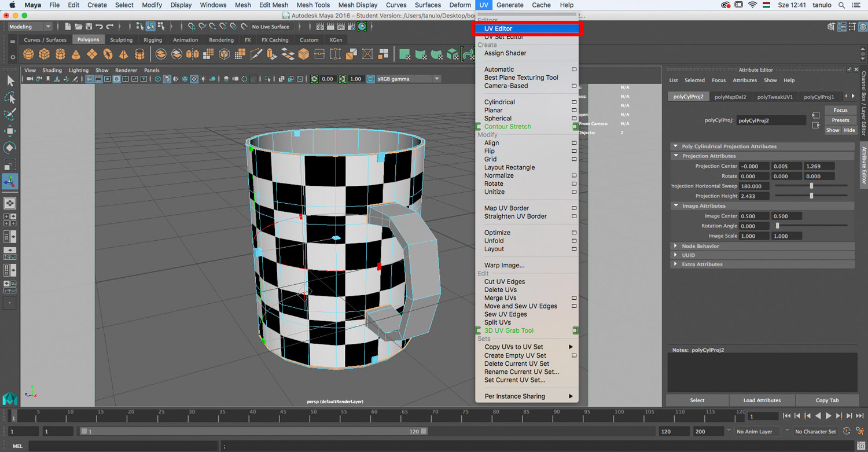Viewport: 868px width, 452px height.
Task: Click the save scene icon
Action: 89,27
